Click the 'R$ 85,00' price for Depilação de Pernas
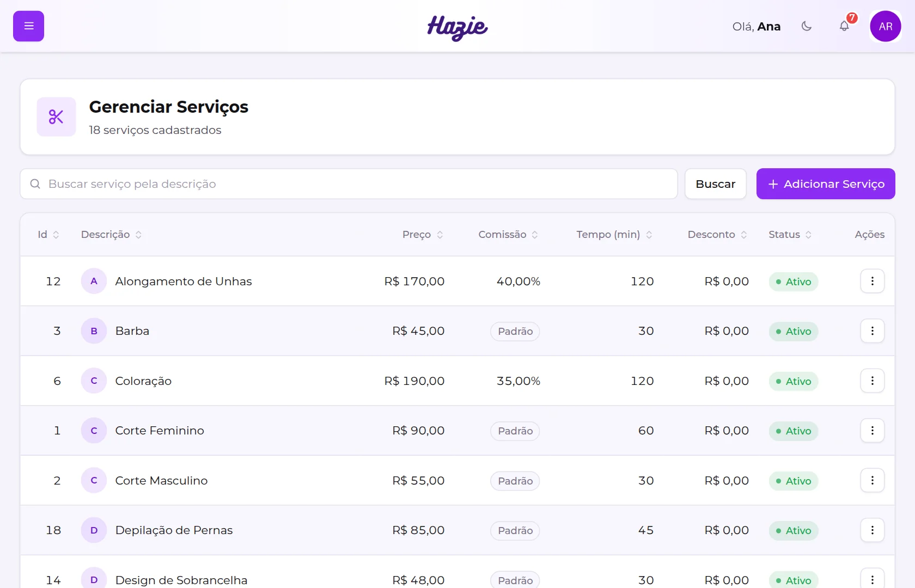 [418, 530]
